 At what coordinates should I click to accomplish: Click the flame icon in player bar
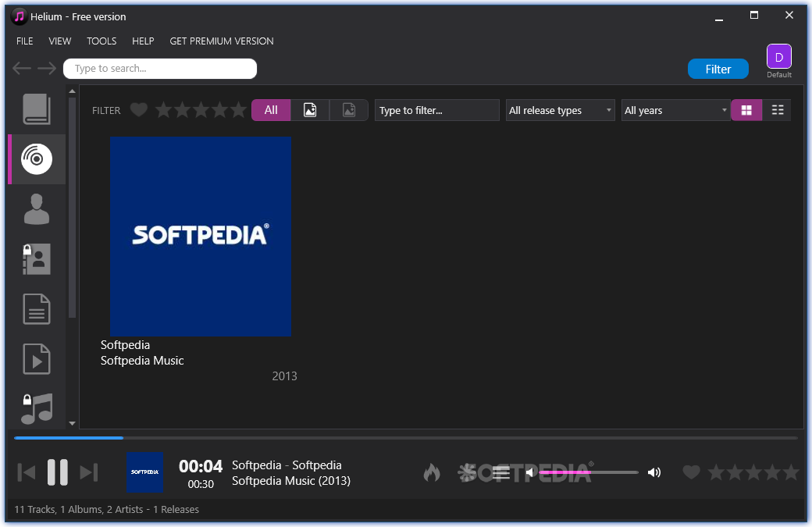(432, 472)
